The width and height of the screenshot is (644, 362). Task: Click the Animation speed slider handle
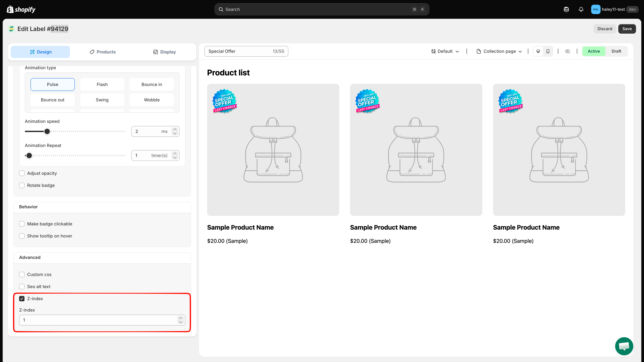[47, 131]
